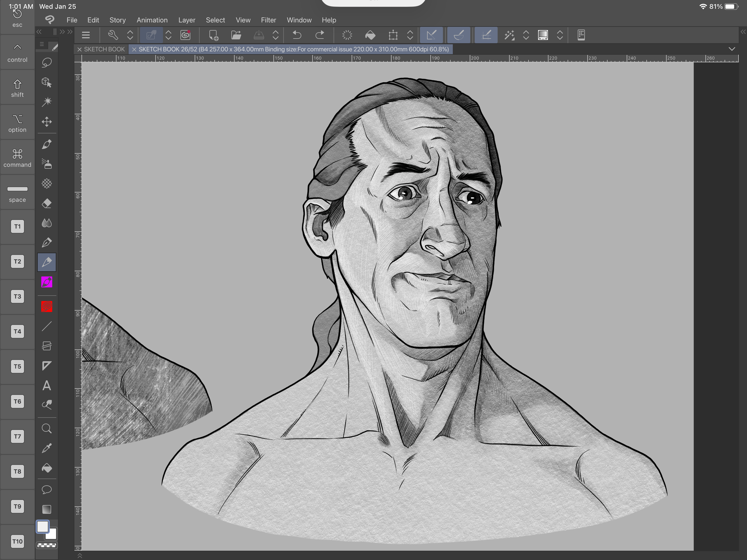747x560 pixels.
Task: Expand stepper arrows next to magic wand sparkle icon
Action: coord(526,35)
